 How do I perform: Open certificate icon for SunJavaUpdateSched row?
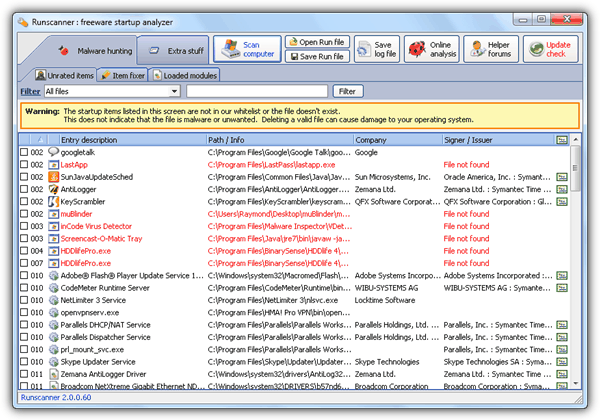[562, 177]
